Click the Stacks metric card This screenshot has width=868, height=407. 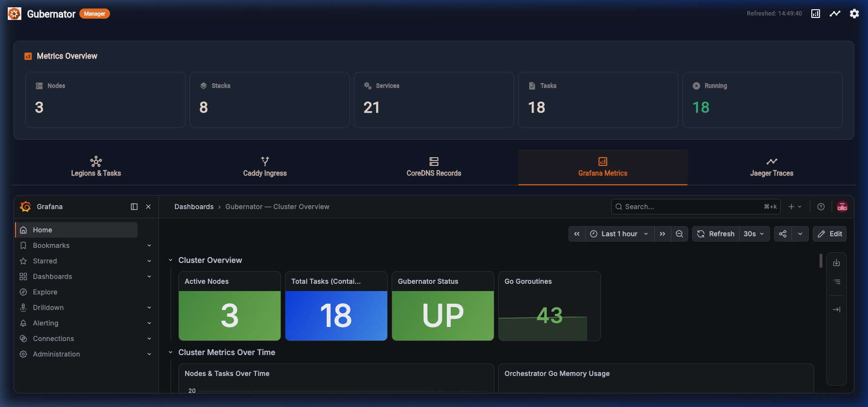coord(269,100)
